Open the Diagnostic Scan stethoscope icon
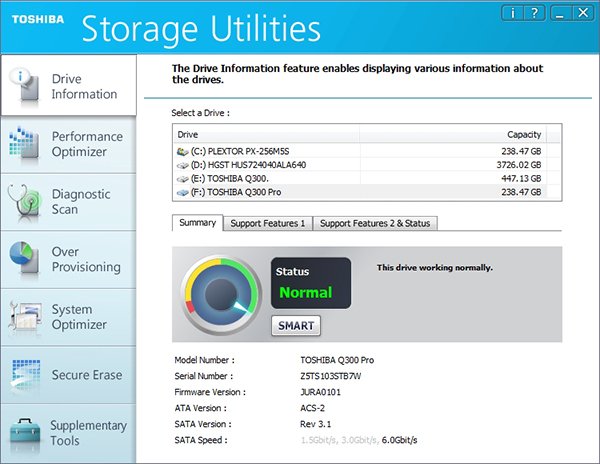This screenshot has width=600, height=464. coord(24,203)
